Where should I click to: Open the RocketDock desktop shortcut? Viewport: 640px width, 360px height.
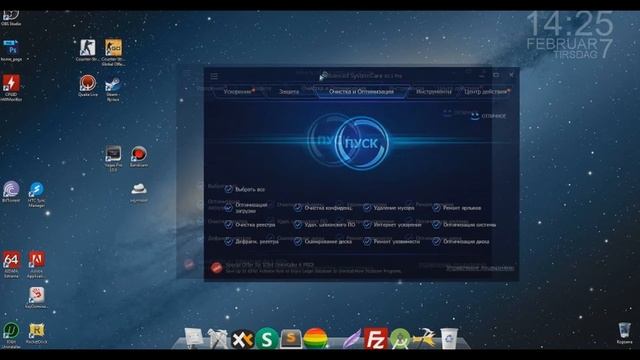coord(36,333)
